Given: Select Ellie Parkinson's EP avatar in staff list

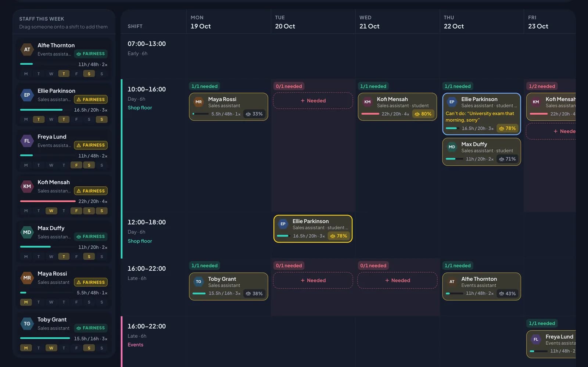Looking at the screenshot, I should pos(27,95).
